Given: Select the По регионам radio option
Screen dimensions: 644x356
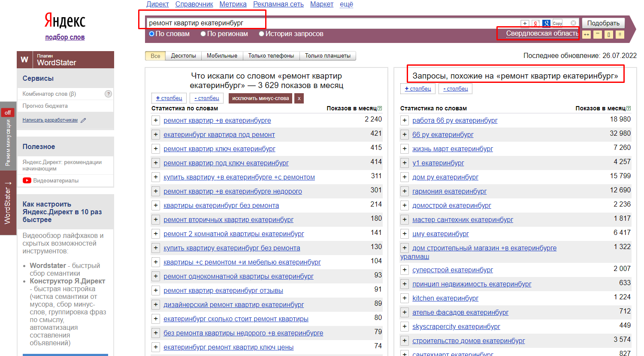Looking at the screenshot, I should pyautogui.click(x=203, y=34).
